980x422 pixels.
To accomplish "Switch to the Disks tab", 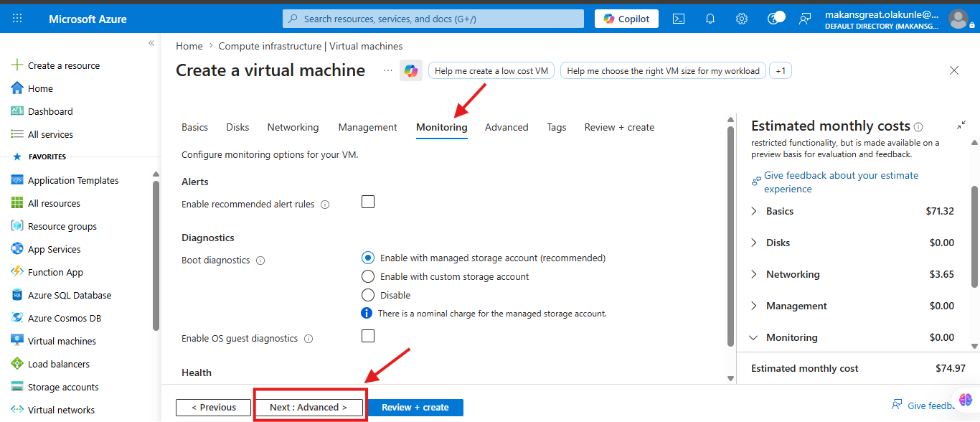I will (237, 127).
